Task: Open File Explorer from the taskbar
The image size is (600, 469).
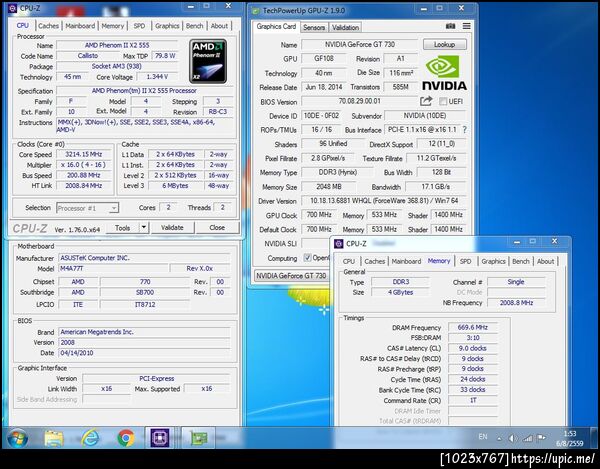Action: 54,438
